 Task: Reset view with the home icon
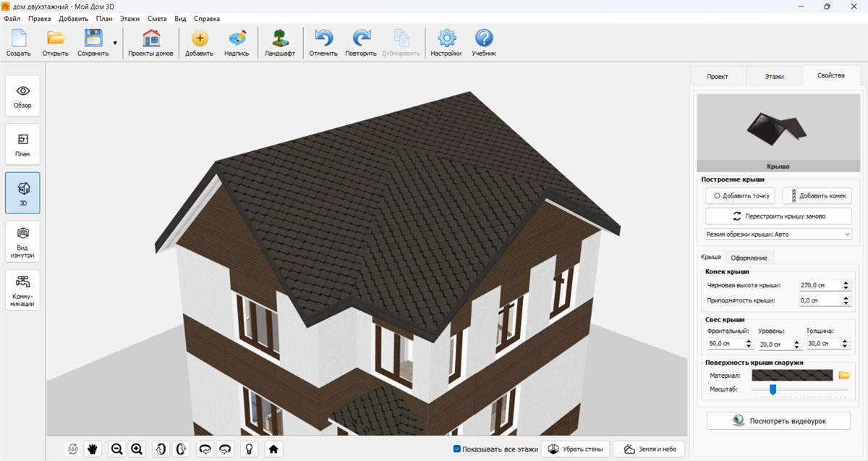tap(273, 449)
